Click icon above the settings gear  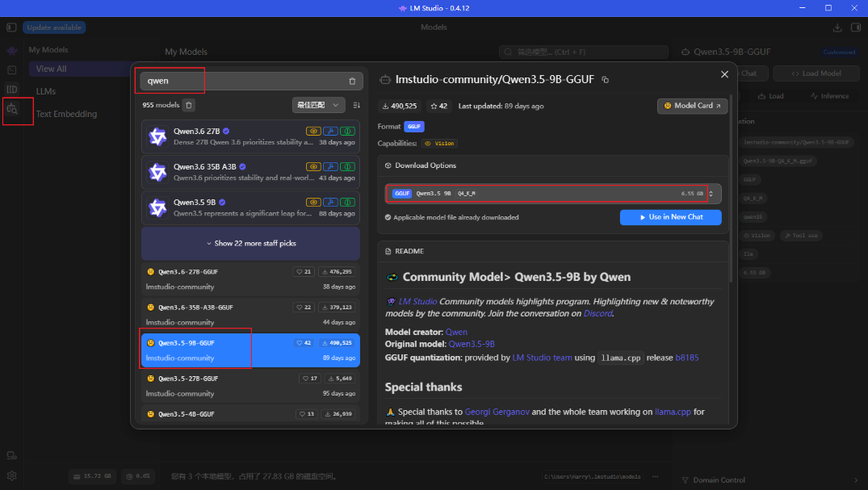[x=11, y=455]
